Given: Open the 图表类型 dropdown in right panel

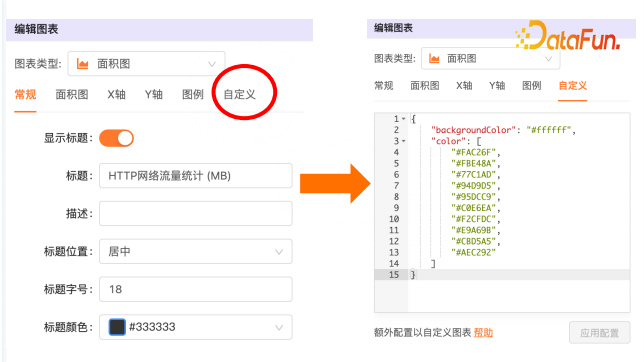Looking at the screenshot, I should tap(490, 59).
